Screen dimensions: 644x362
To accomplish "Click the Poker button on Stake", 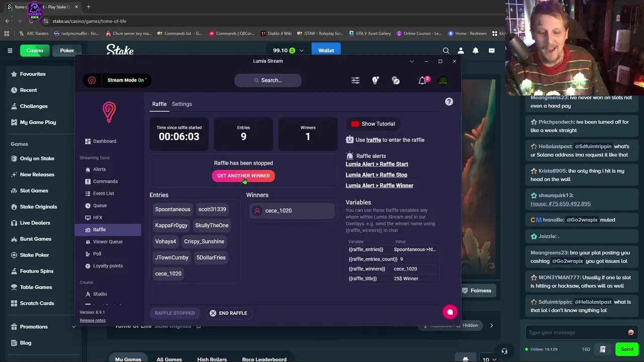I will [67, 50].
